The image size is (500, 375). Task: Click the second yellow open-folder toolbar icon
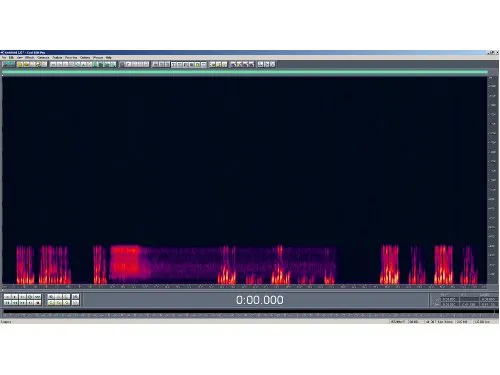pyautogui.click(x=26, y=64)
